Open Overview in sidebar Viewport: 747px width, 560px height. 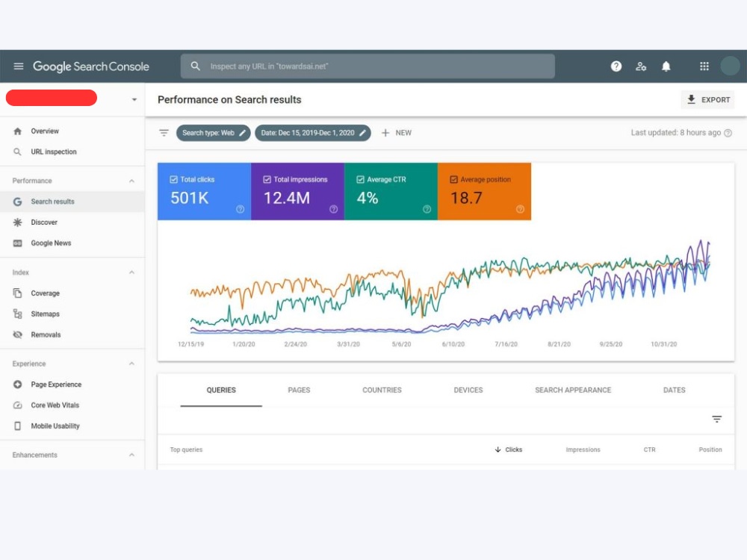click(72, 131)
